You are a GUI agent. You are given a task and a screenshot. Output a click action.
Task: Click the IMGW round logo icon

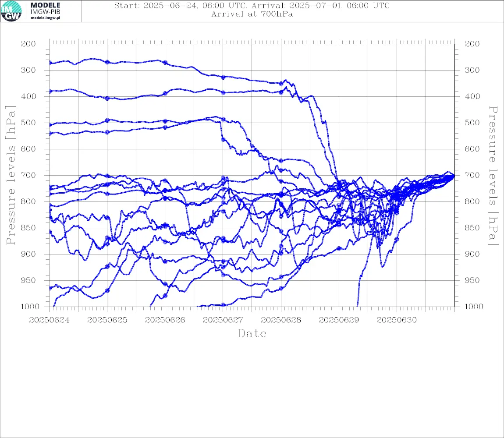pyautogui.click(x=11, y=11)
